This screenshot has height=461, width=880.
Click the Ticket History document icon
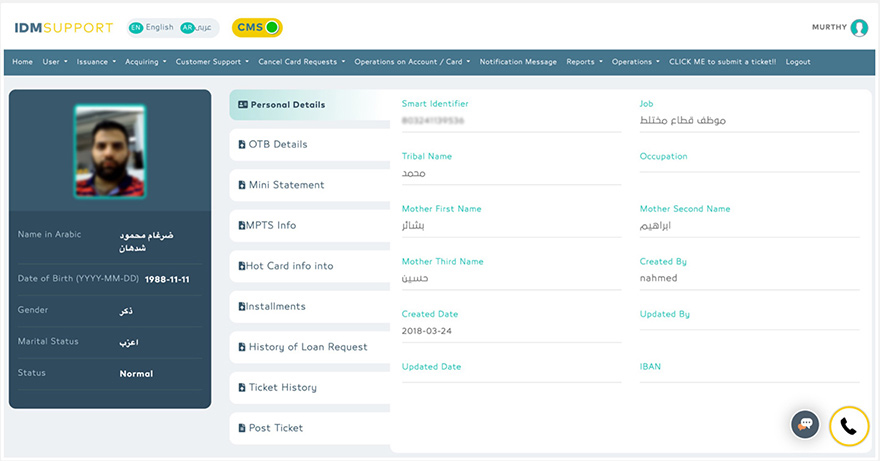(242, 387)
